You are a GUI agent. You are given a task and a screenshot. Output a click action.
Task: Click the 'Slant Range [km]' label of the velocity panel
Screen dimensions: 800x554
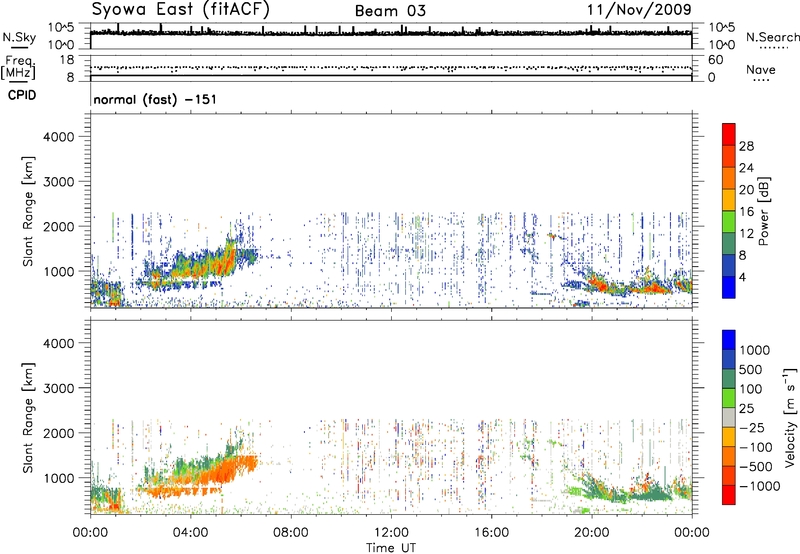pos(28,417)
